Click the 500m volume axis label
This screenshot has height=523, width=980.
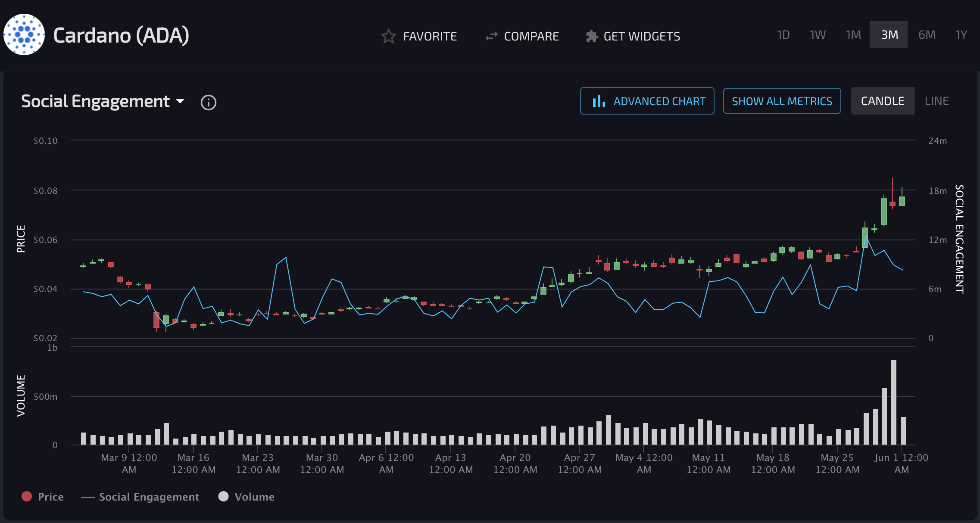pos(45,397)
